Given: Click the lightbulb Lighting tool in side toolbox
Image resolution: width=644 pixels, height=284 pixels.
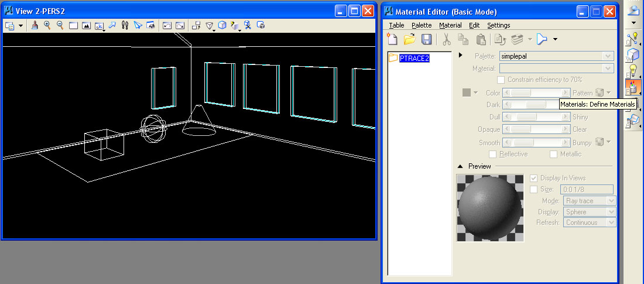Looking at the screenshot, I should [x=633, y=71].
